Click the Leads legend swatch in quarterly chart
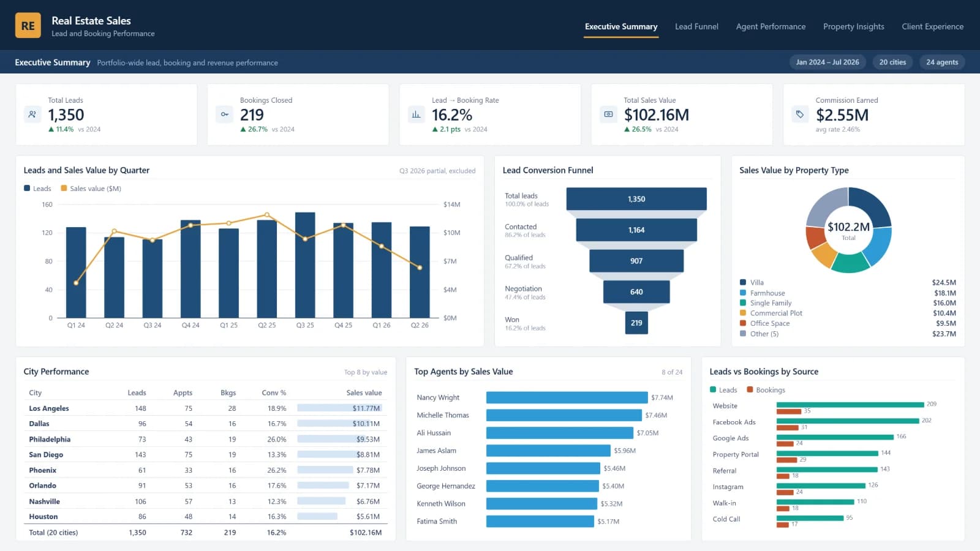 (27, 189)
